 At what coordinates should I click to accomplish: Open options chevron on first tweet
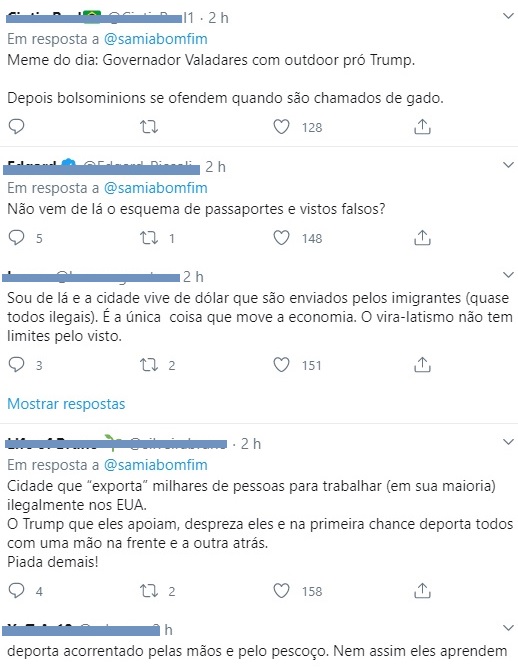tap(508, 16)
